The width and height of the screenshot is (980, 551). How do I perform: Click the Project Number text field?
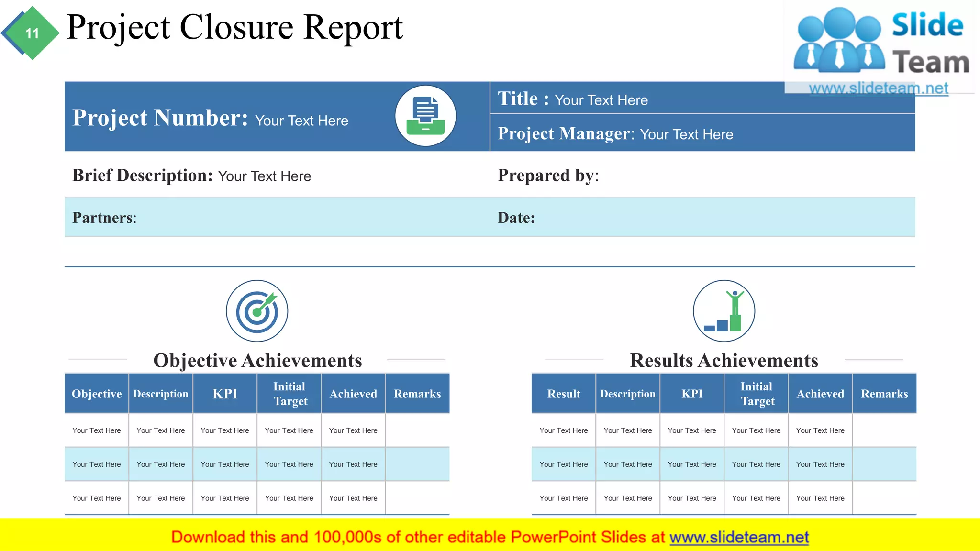pos(301,121)
